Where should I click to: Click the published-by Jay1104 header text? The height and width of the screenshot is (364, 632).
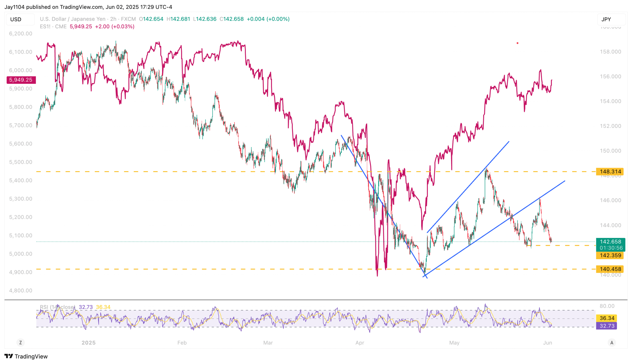pyautogui.click(x=88, y=7)
